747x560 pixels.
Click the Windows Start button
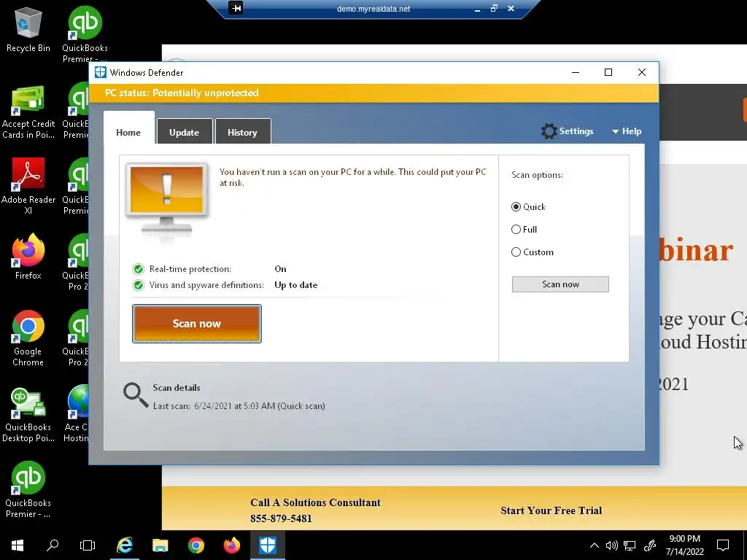[18, 545]
